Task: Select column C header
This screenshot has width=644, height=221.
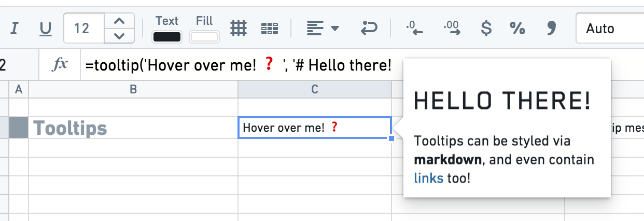Action: point(315,90)
